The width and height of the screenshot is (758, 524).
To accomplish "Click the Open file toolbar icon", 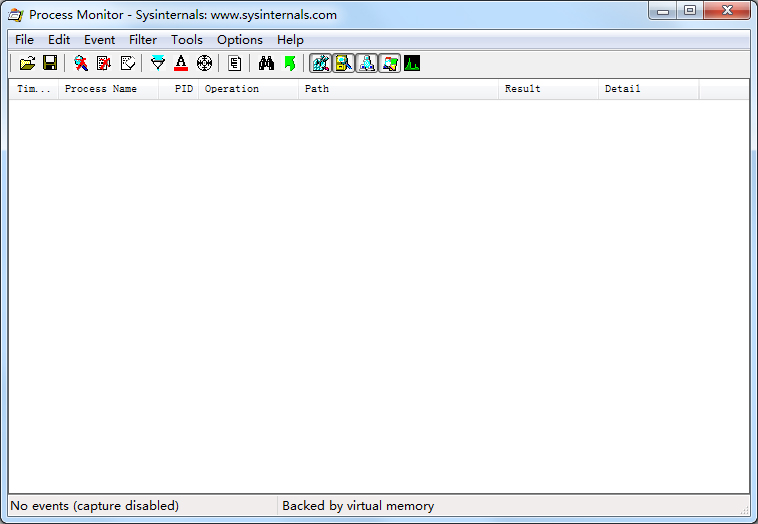I will (x=27, y=63).
